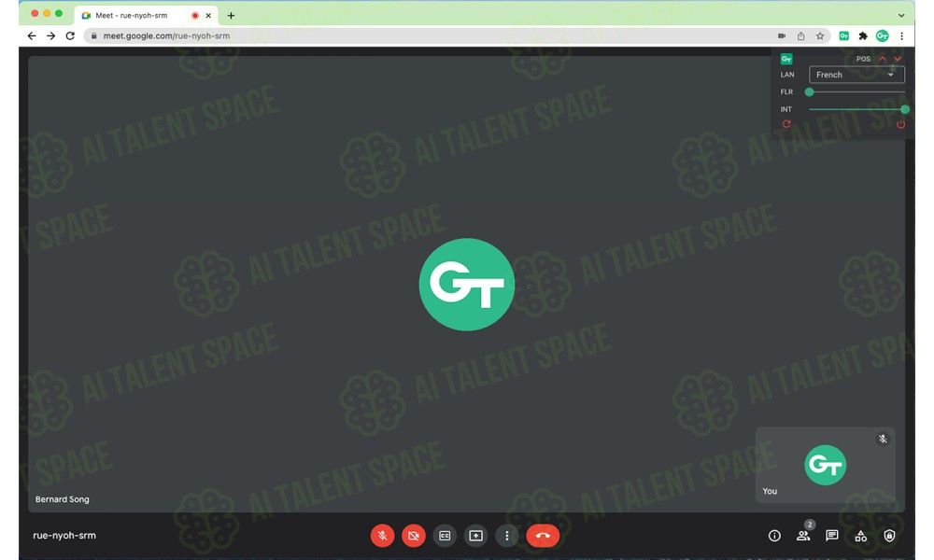Click the muted mic icon on You tile
The image size is (934, 560).
tap(883, 440)
